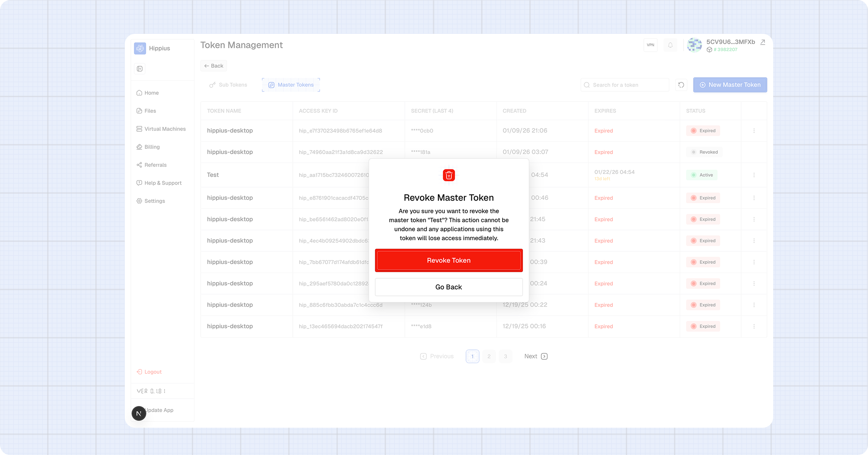Open the account menu via the external-link arrow
Screen dimensions: 868x455
click(x=762, y=42)
